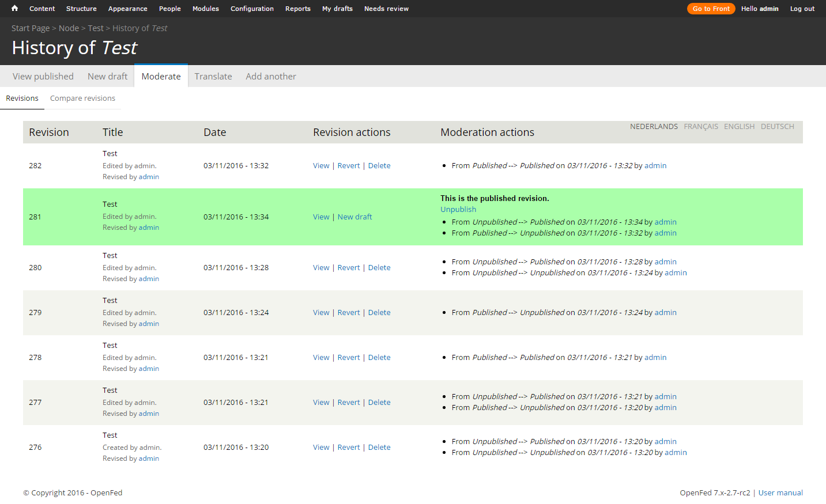
Task: Go to My drafts
Action: click(x=337, y=9)
